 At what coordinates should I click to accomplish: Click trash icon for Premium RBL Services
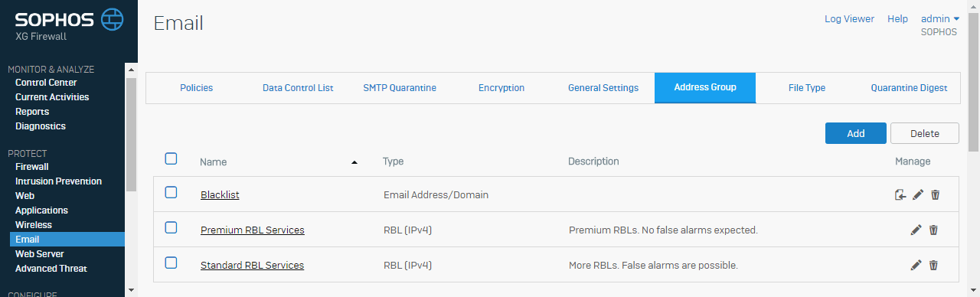pos(933,230)
